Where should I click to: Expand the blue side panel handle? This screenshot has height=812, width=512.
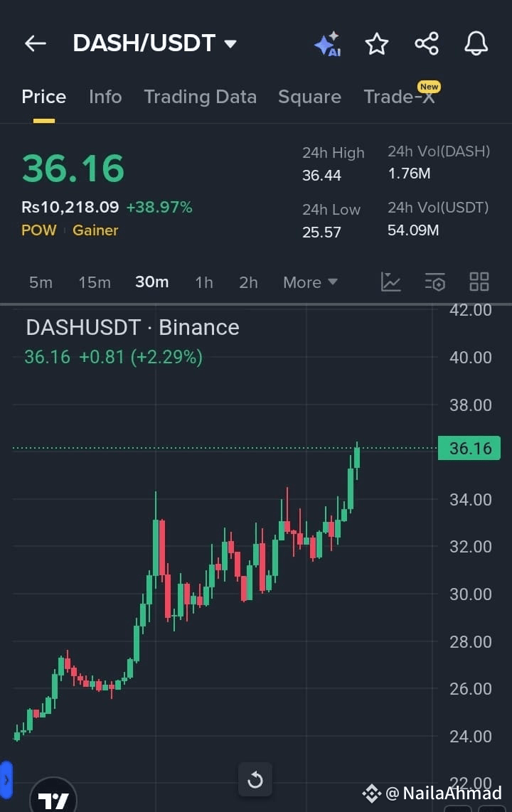tap(6, 779)
